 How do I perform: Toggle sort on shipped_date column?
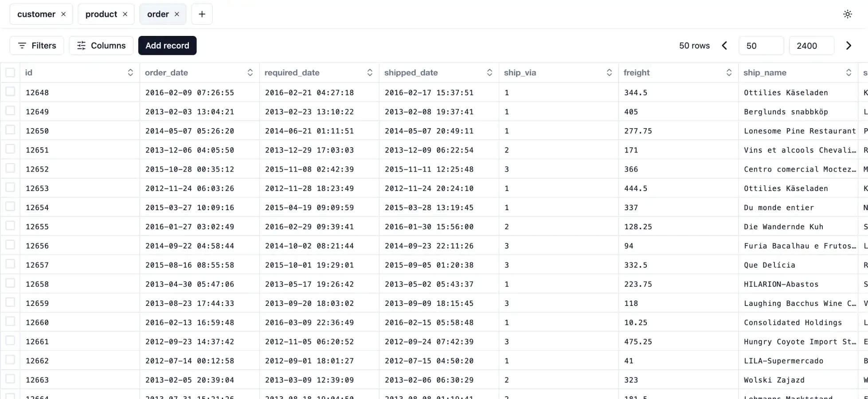pyautogui.click(x=489, y=73)
